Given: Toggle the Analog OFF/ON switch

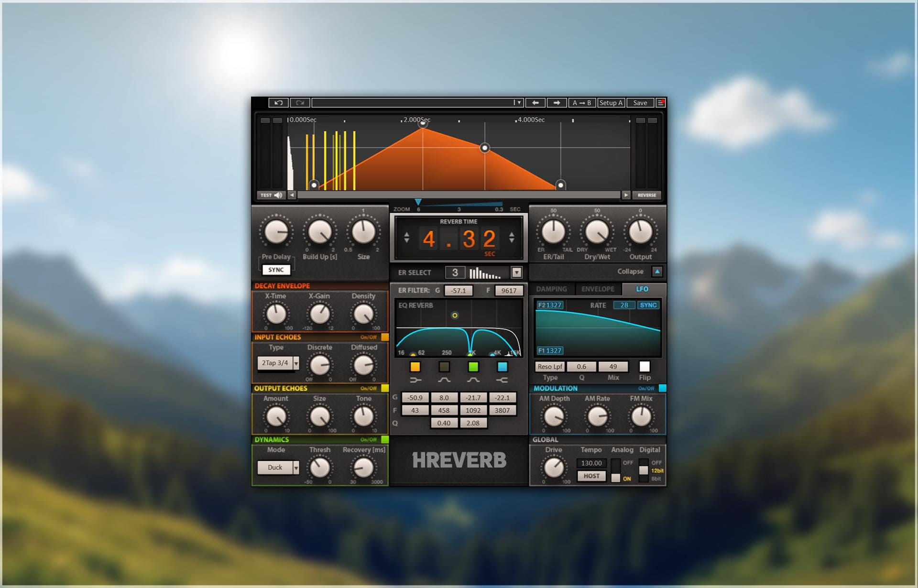Looking at the screenshot, I should click(x=616, y=471).
